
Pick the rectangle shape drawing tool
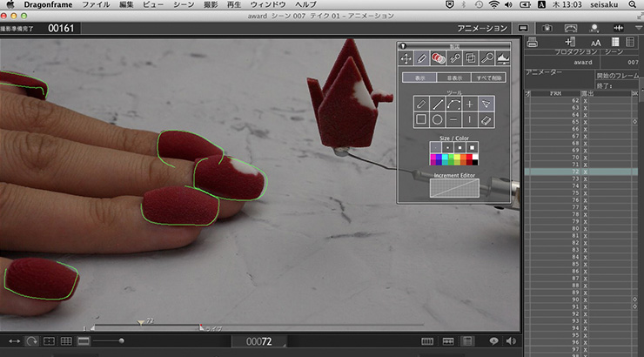(421, 120)
